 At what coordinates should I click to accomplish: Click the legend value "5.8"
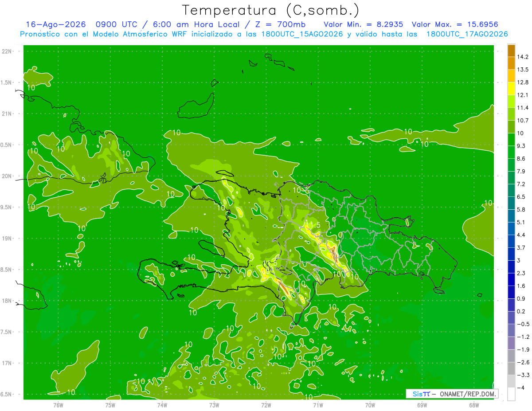coord(522,209)
